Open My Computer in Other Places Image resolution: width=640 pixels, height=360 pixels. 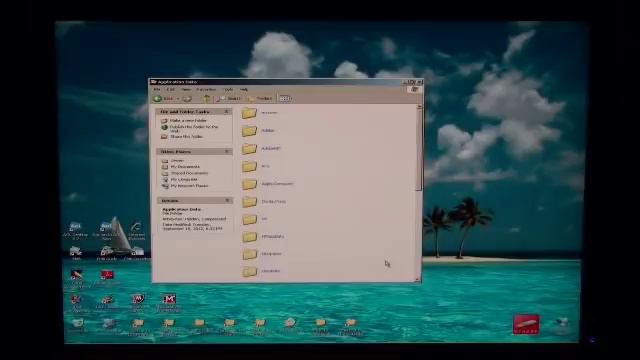tap(184, 180)
